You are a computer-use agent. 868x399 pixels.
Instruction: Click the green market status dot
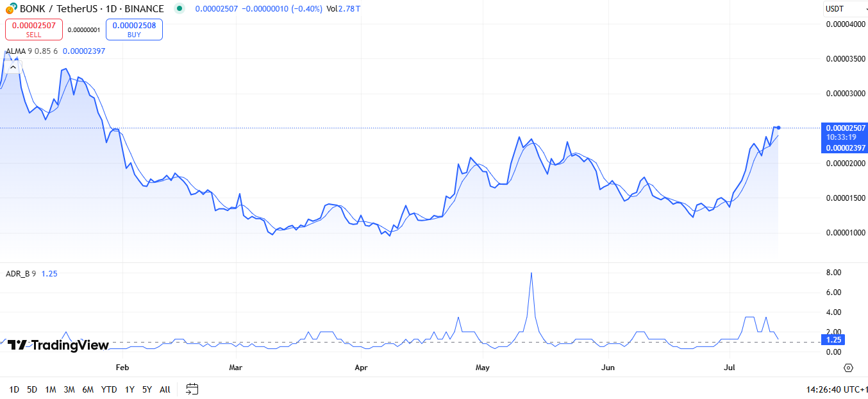tap(179, 9)
